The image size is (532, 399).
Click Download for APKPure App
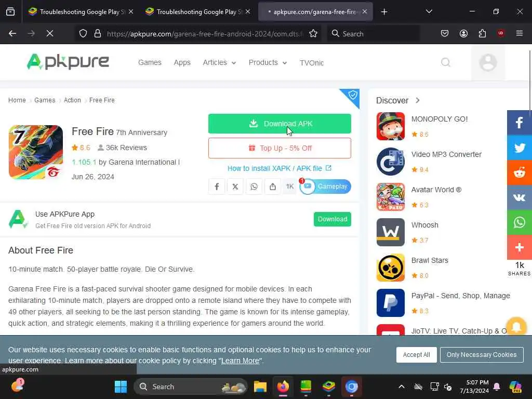pos(332,219)
